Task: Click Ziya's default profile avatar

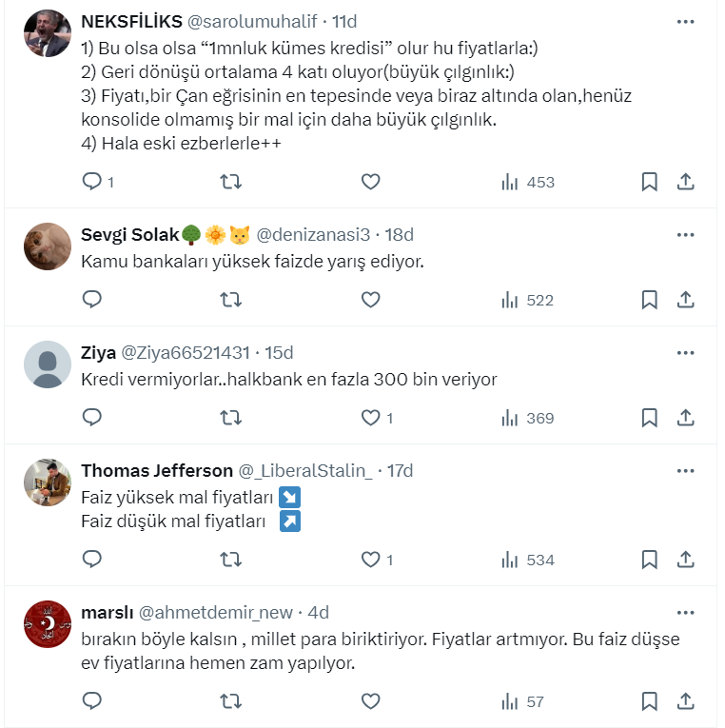Action: coord(47,364)
